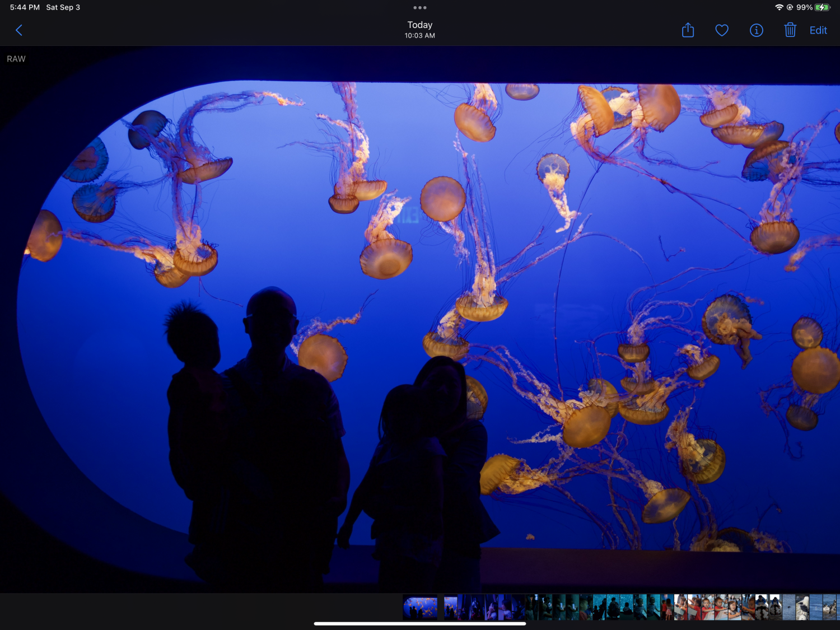Image resolution: width=840 pixels, height=630 pixels.
Task: Tap the 5:44 PM status bar clock
Action: click(25, 7)
